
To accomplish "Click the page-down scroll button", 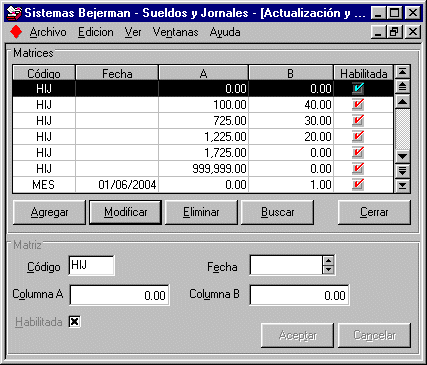I will pos(402,171).
